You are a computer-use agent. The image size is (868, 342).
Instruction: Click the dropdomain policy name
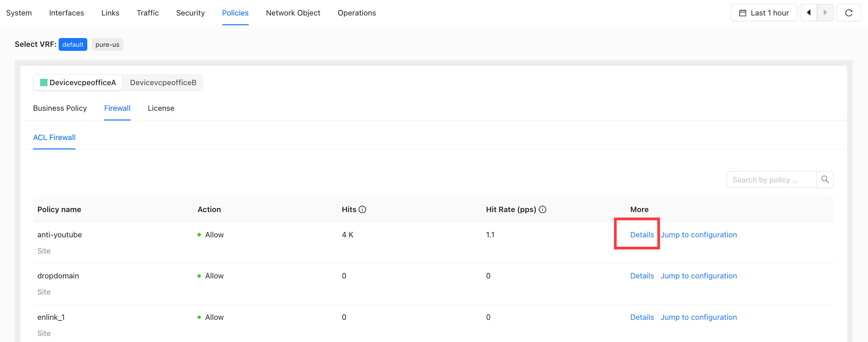(58, 276)
